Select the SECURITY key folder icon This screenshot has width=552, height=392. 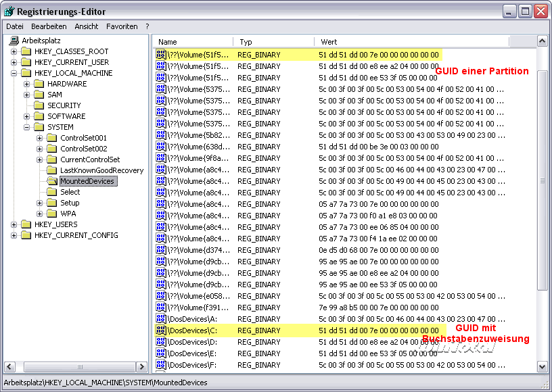pyautogui.click(x=39, y=105)
